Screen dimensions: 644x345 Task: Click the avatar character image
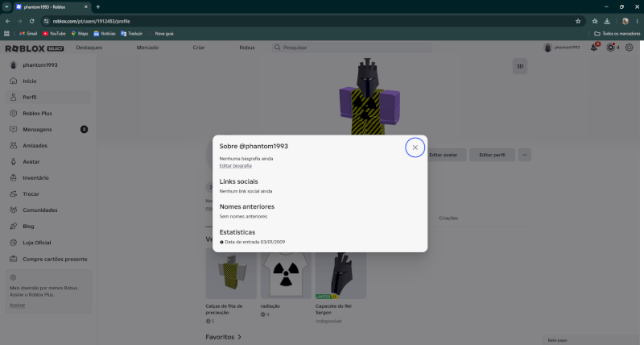(x=369, y=96)
